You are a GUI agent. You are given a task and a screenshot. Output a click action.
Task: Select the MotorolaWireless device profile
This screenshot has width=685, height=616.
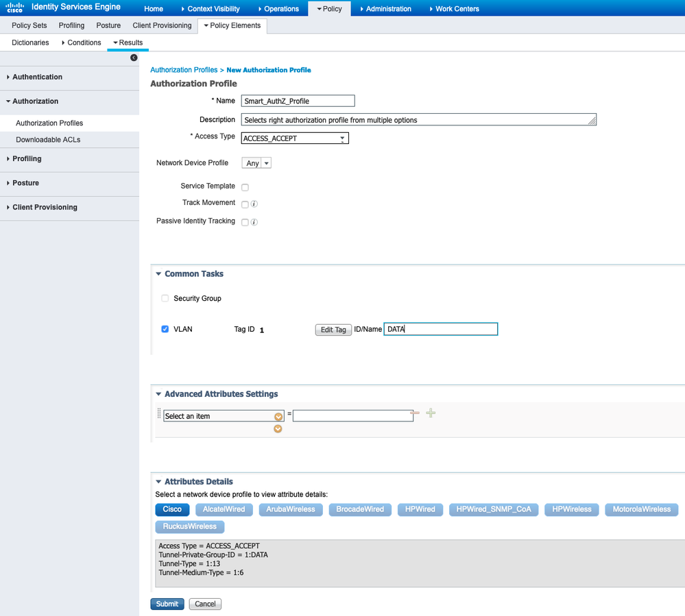642,510
